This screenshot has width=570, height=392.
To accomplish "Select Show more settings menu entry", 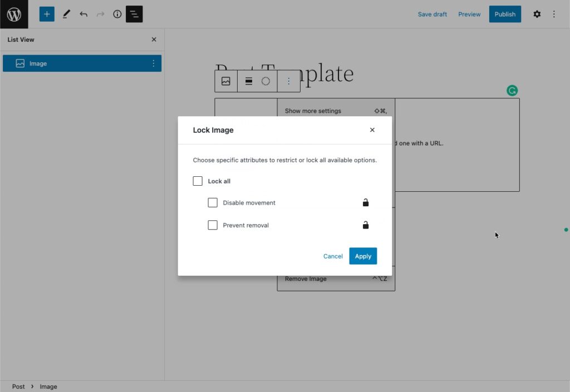I will [312, 111].
